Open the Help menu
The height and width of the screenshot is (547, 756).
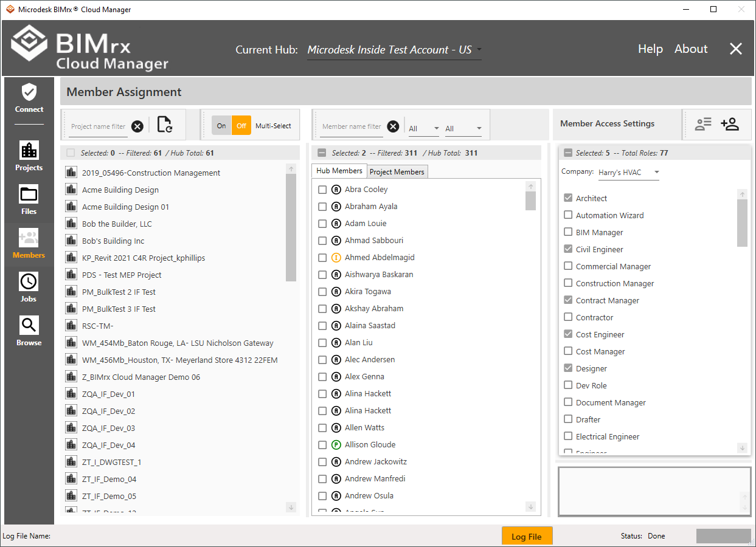coord(650,49)
